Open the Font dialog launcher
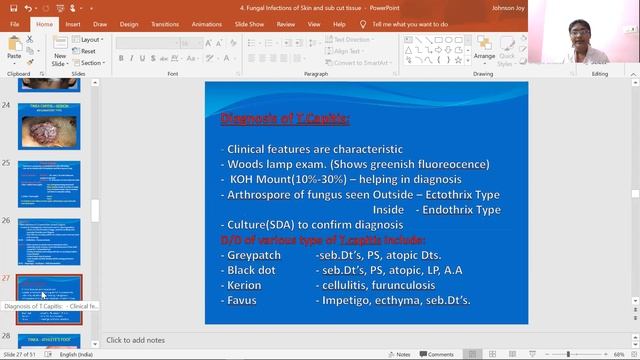Viewport: 640px width, 360px height. [x=238, y=74]
